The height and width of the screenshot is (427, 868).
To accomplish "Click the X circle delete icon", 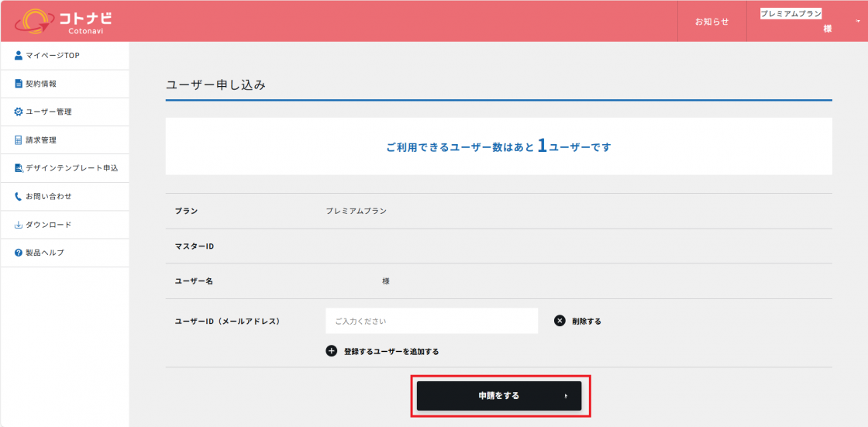I will point(560,321).
